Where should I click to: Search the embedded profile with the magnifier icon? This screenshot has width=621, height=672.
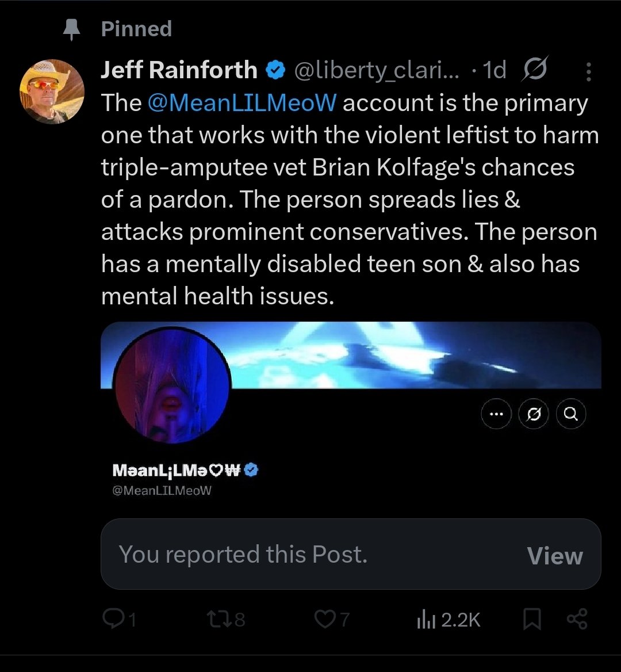(571, 414)
